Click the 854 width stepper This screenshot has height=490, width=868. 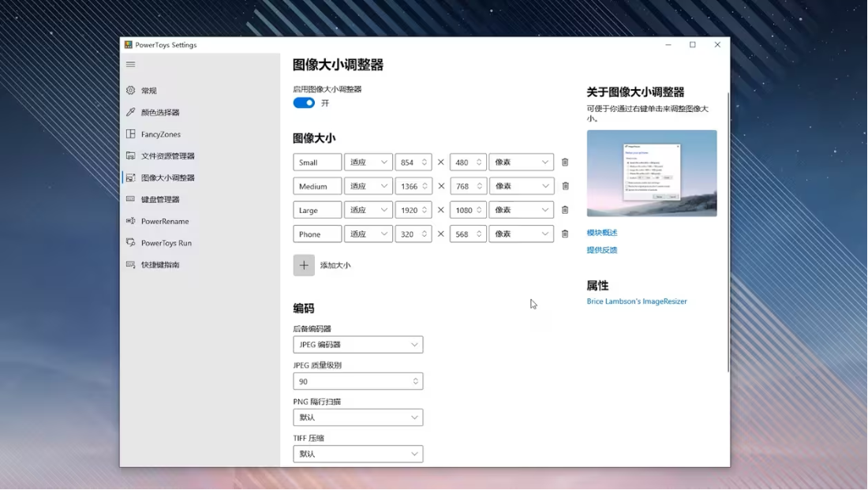pos(425,163)
